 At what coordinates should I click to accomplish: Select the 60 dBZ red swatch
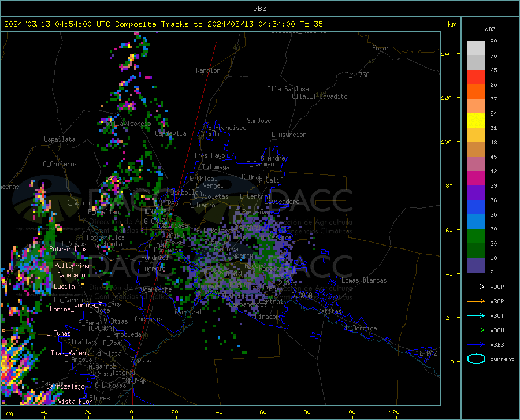point(476,77)
